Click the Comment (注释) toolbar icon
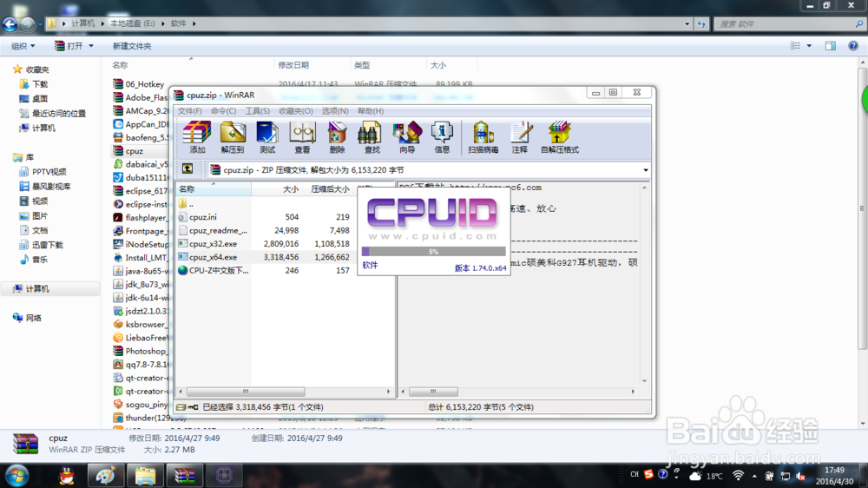This screenshot has width=868, height=488. click(520, 137)
